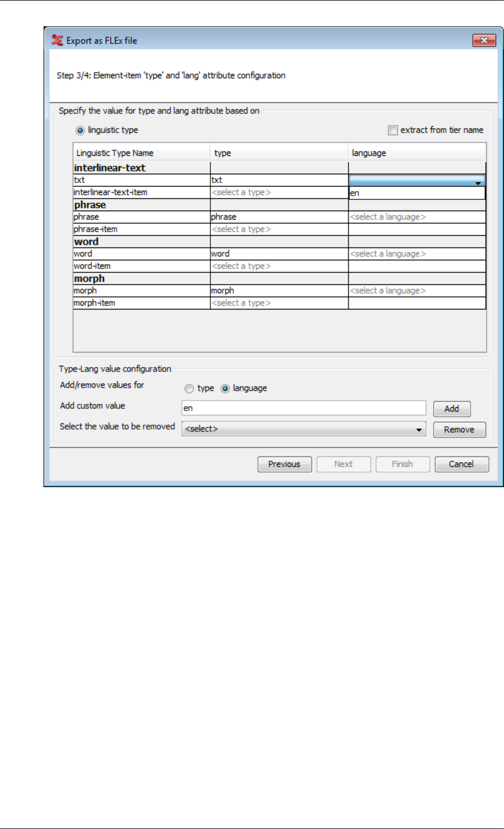Screen dimensions: 504x829
Task: Open type selector for morph-item row
Action: click(x=279, y=303)
